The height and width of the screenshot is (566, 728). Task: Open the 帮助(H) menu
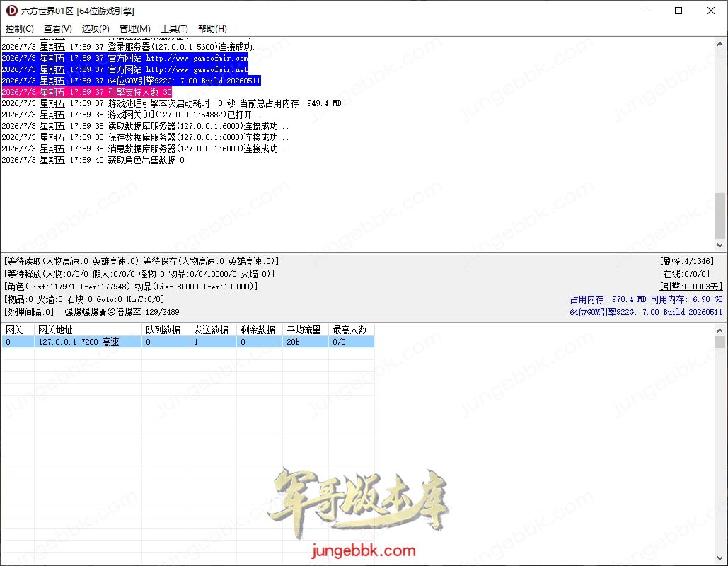[212, 29]
